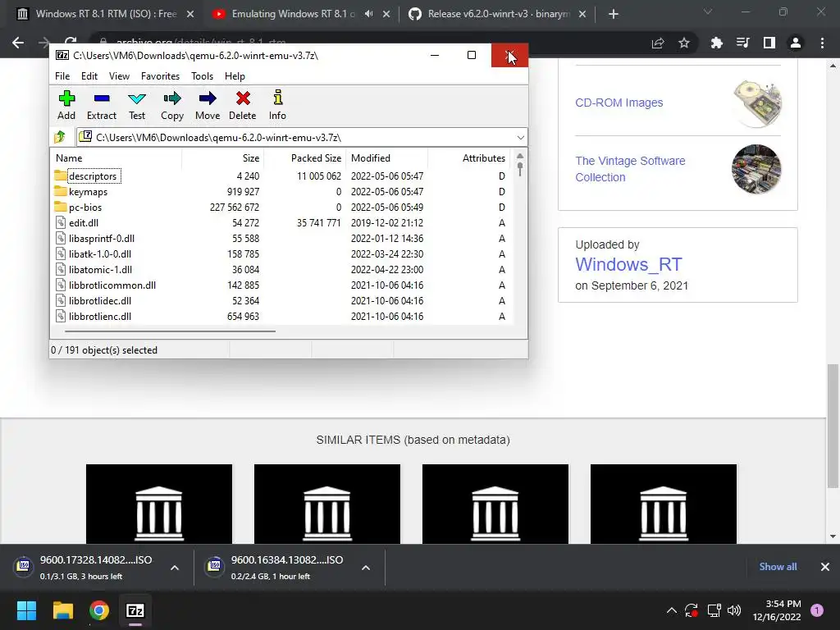840x630 pixels.
Task: Sort list by Packed Size column
Action: (x=304, y=158)
